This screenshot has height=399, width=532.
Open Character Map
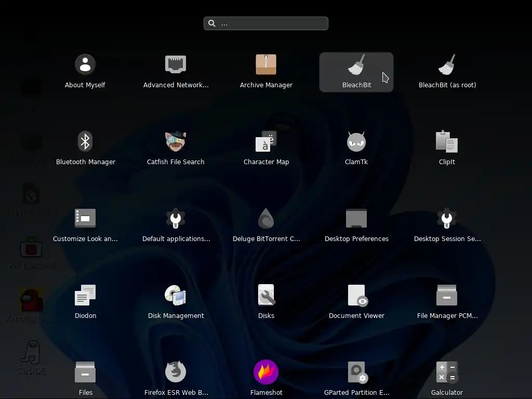tap(266, 149)
